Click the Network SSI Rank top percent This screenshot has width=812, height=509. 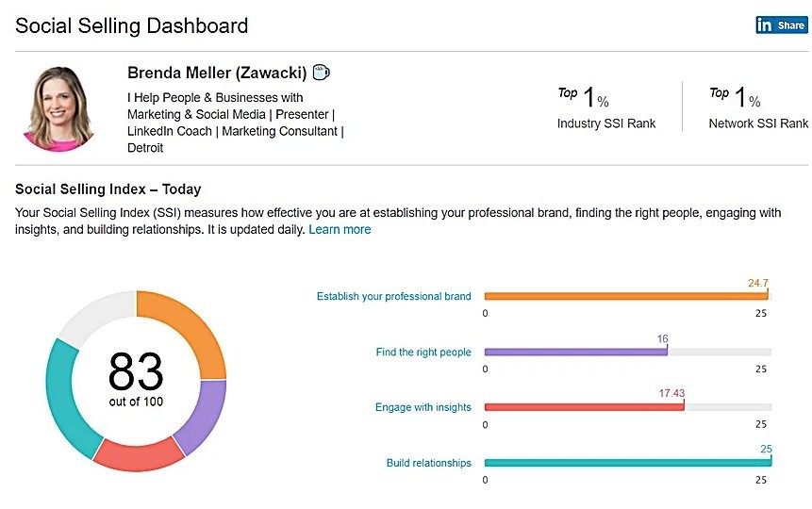tap(735, 97)
